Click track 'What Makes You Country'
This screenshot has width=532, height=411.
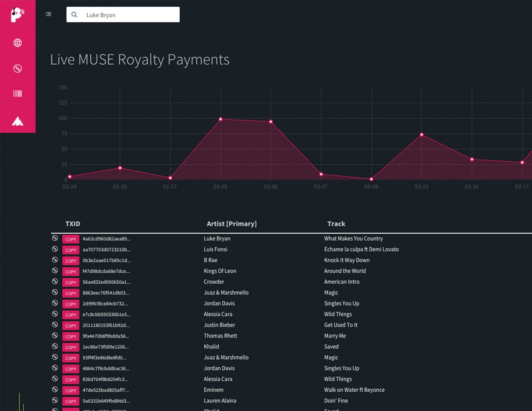[x=353, y=238]
